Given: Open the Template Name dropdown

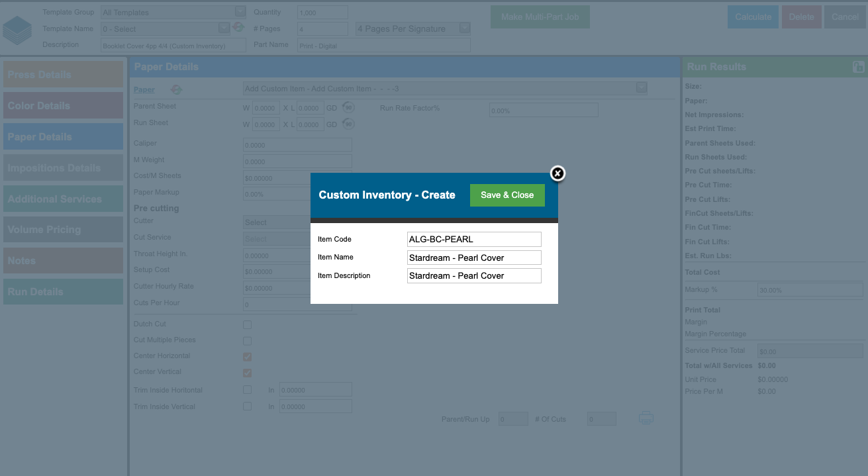Looking at the screenshot, I should pyautogui.click(x=166, y=28).
